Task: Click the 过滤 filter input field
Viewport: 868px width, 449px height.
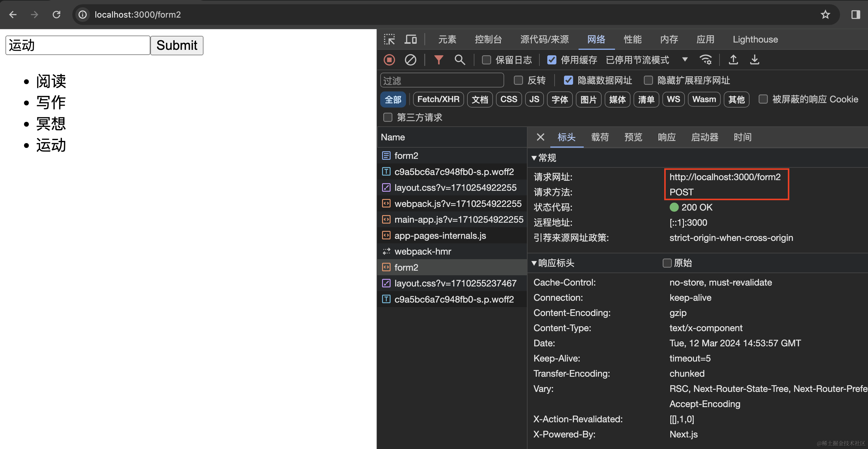Action: [x=442, y=80]
